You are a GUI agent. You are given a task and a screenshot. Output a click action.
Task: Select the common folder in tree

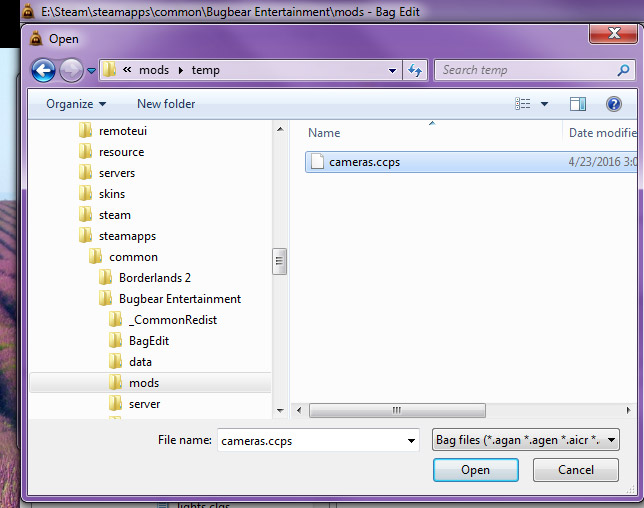[133, 257]
